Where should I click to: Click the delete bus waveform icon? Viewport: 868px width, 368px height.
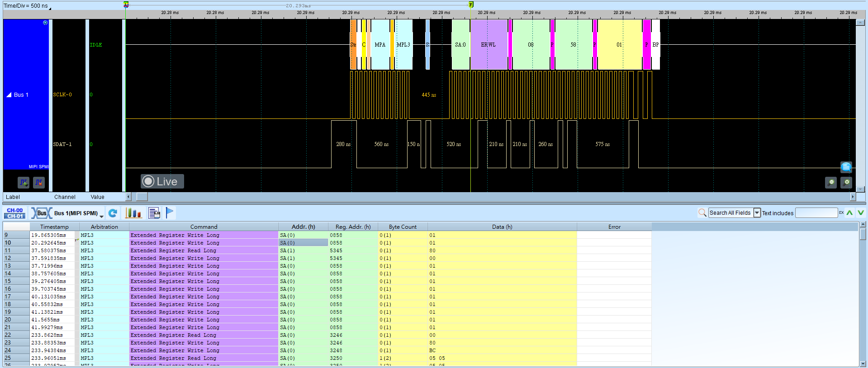point(39,183)
